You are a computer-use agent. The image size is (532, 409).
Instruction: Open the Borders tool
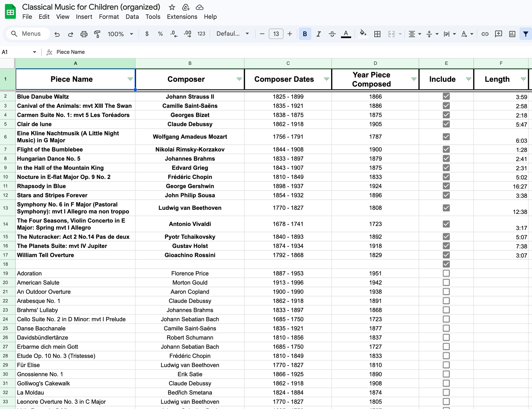pyautogui.click(x=377, y=34)
